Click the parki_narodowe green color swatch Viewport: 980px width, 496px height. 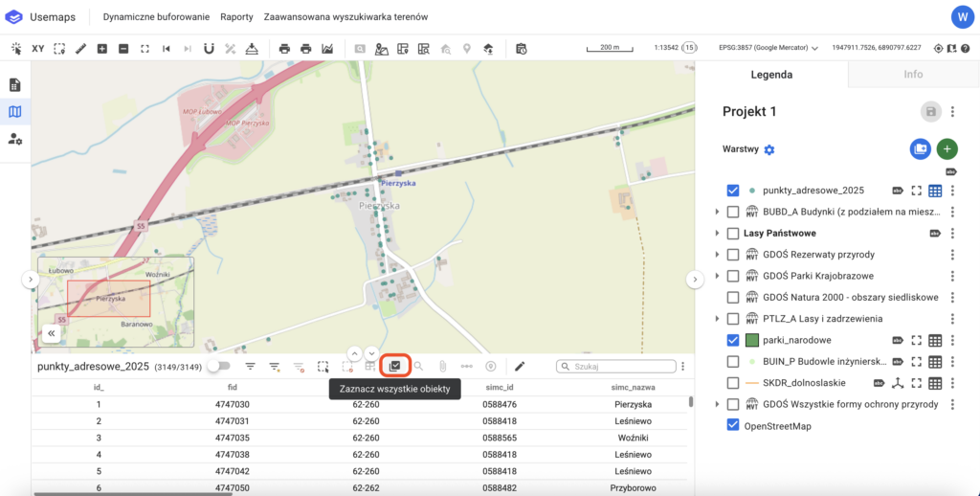coord(752,340)
